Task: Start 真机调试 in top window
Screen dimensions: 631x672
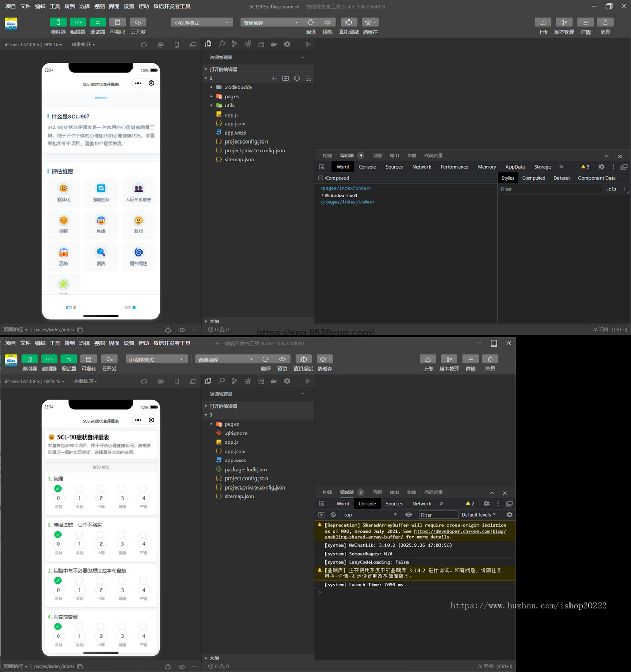Action: point(349,23)
